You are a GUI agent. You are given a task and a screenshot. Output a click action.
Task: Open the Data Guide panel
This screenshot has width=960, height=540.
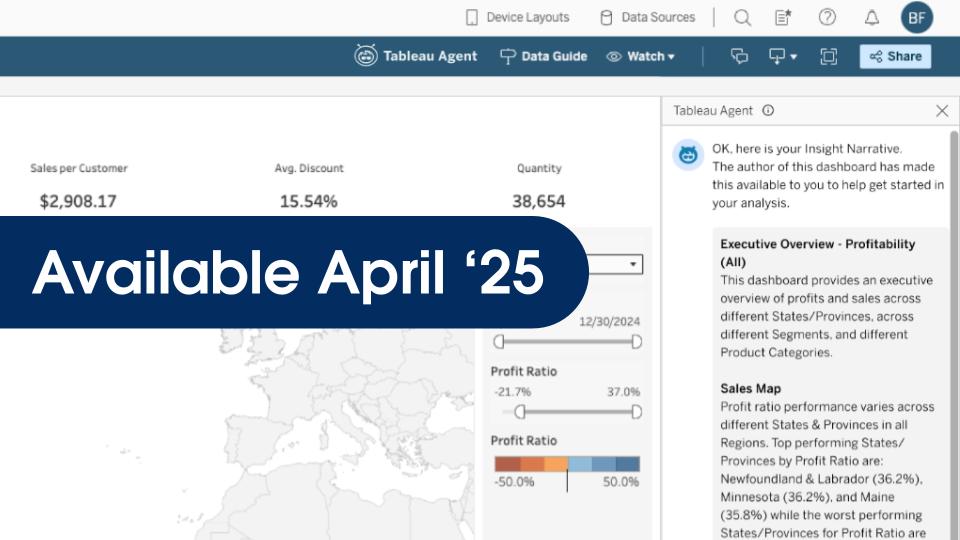click(543, 57)
